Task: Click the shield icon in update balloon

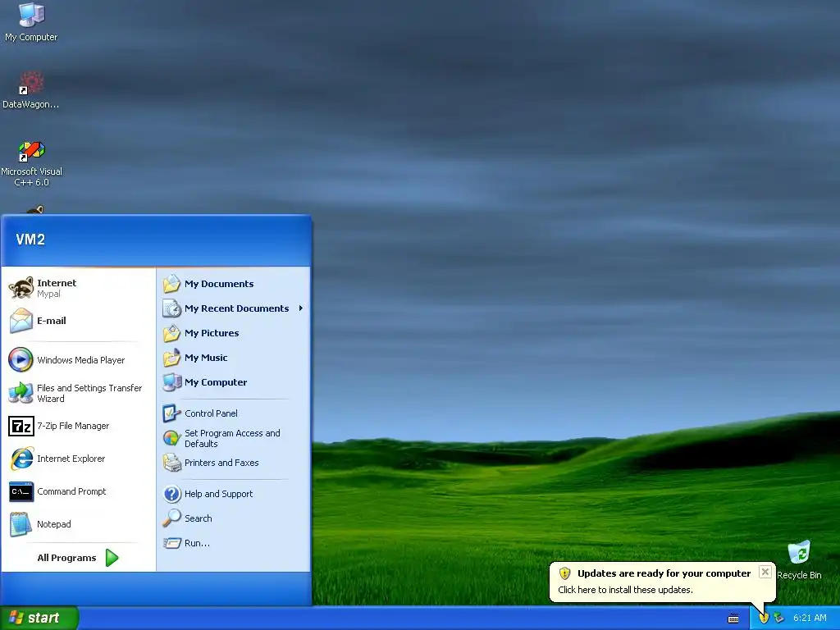Action: (x=564, y=573)
